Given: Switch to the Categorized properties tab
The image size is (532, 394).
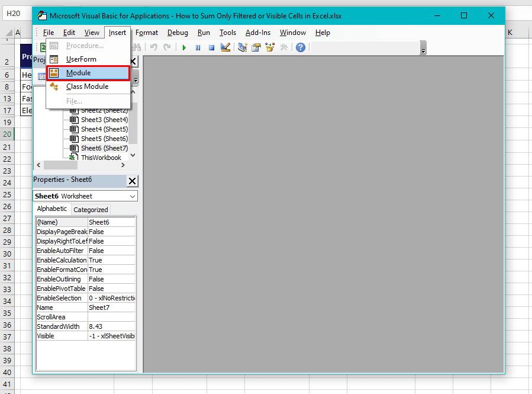Looking at the screenshot, I should [x=90, y=209].
